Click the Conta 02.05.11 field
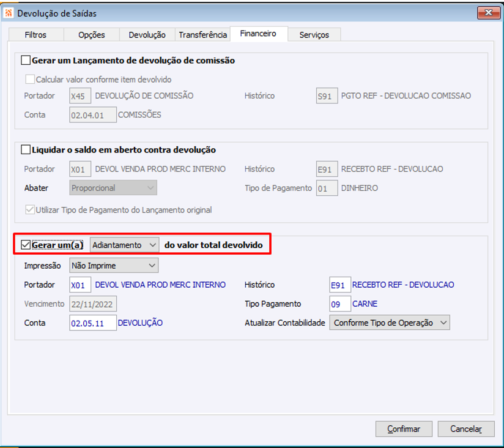The width and height of the screenshot is (504, 448). click(x=93, y=323)
